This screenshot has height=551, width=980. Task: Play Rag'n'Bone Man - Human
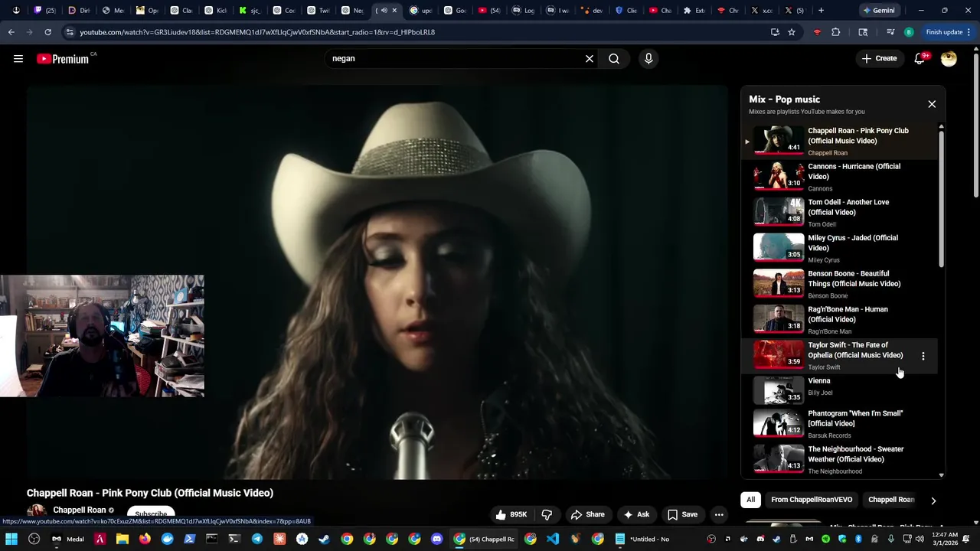point(838,320)
